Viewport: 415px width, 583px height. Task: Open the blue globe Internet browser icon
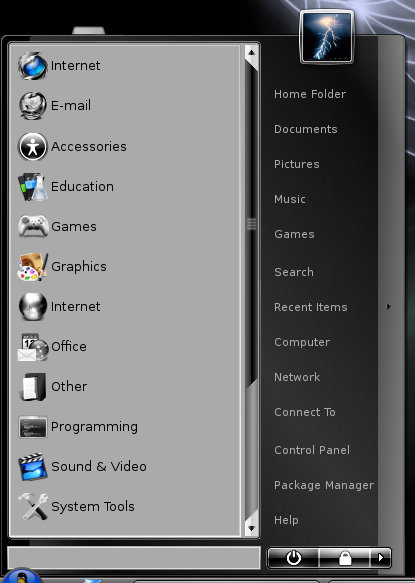(33, 66)
